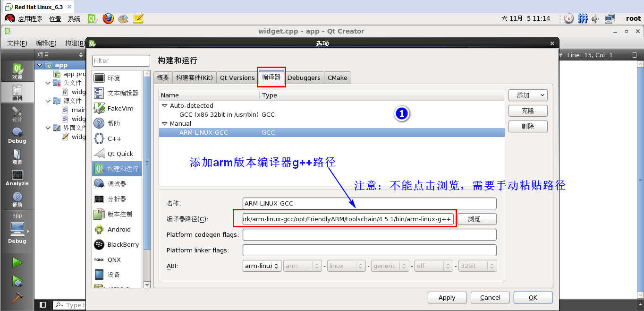
Task: Click the Filter search field
Action: (121, 60)
